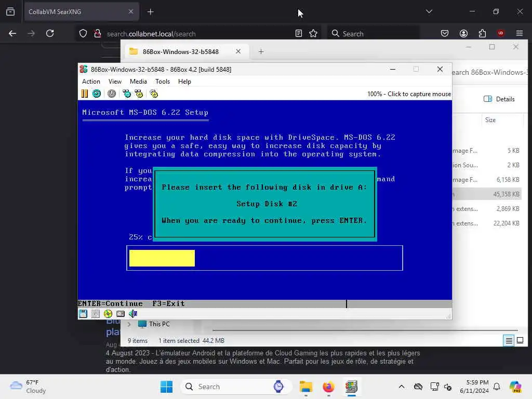The height and width of the screenshot is (399, 532).
Task: Click the second floppy drive status icon
Action: click(x=96, y=314)
